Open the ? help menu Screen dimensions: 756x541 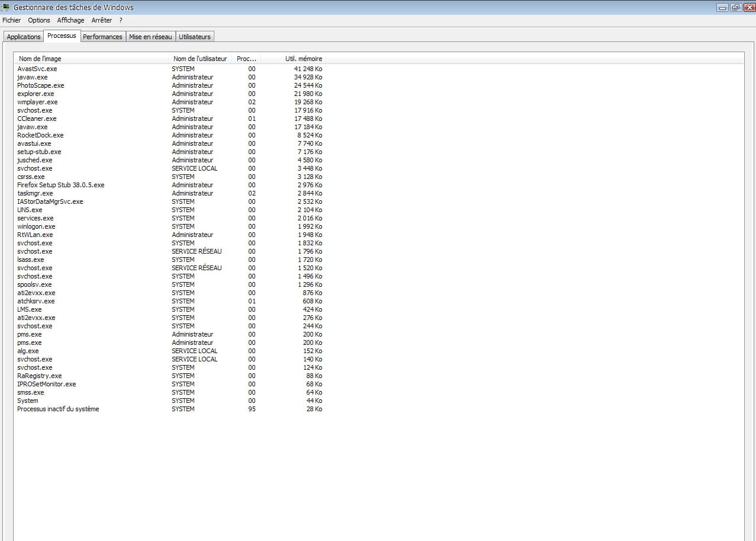pyautogui.click(x=121, y=20)
